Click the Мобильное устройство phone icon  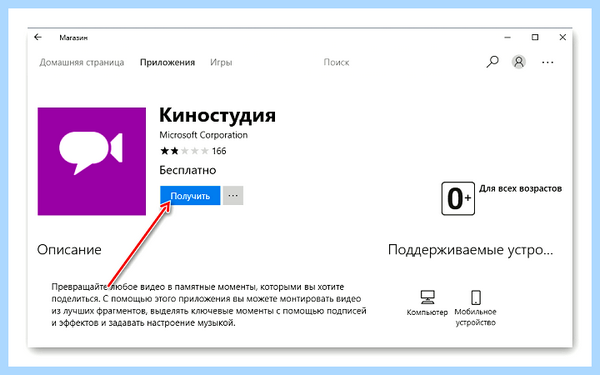click(476, 297)
